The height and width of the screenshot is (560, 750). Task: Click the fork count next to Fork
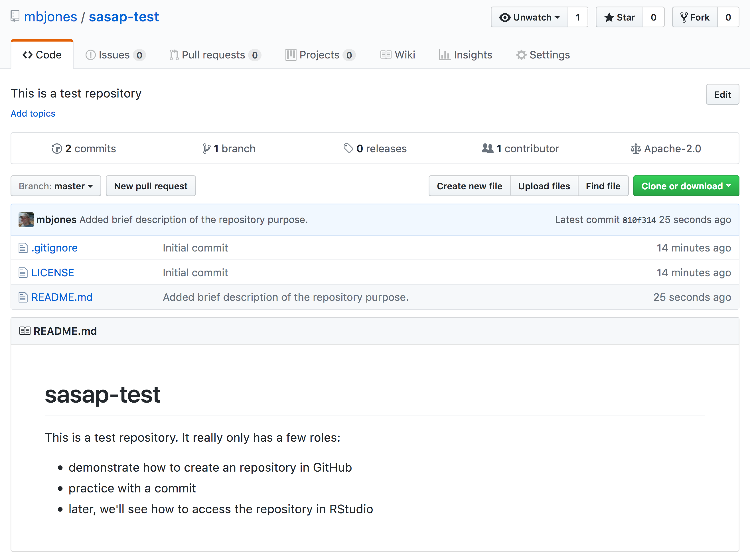point(728,17)
